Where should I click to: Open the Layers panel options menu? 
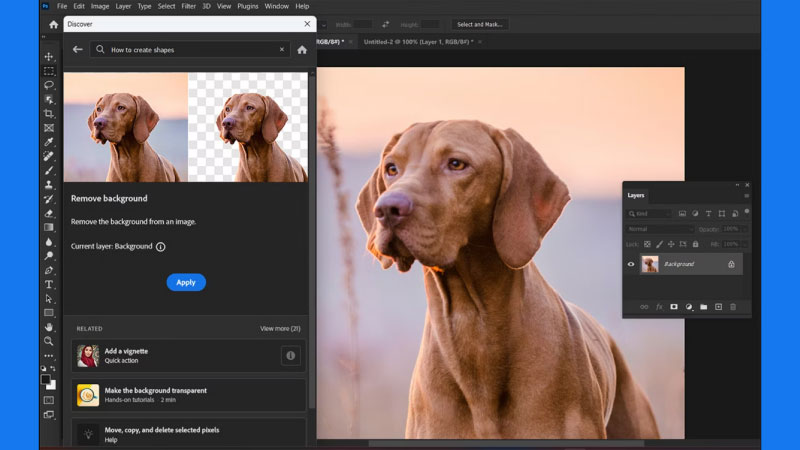coord(746,196)
